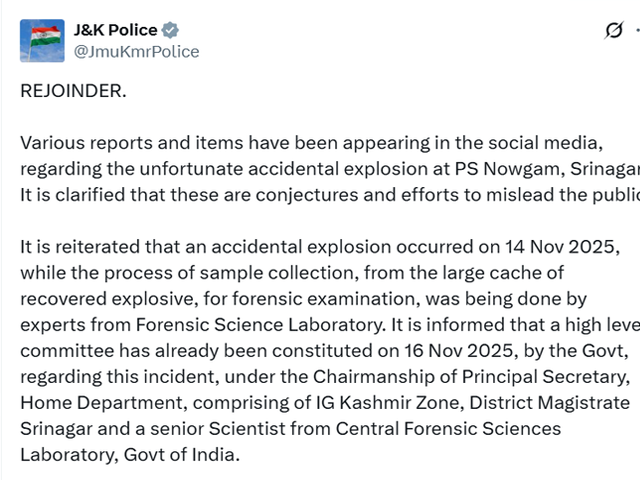Click the blue verified badge
Image resolution: width=640 pixels, height=480 pixels.
click(x=170, y=31)
